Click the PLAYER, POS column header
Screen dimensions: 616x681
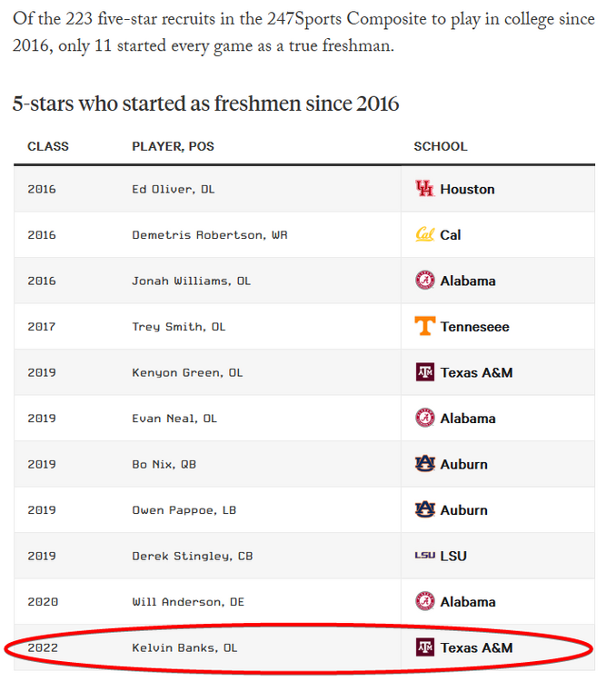click(173, 146)
